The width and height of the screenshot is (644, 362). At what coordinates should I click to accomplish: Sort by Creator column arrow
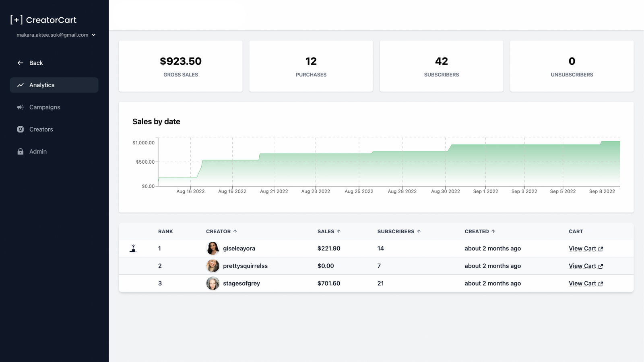coord(235,231)
